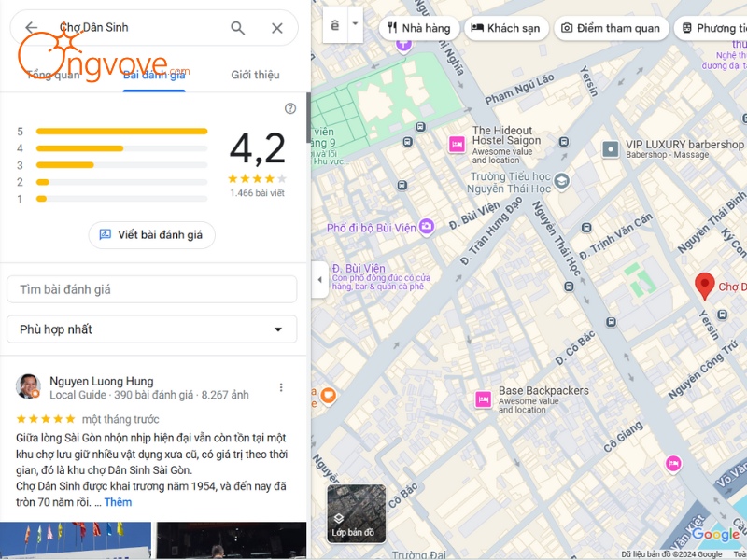Screen dimensions: 747x560
Task: Select the Bài đánh giá tab
Action: pos(154,75)
